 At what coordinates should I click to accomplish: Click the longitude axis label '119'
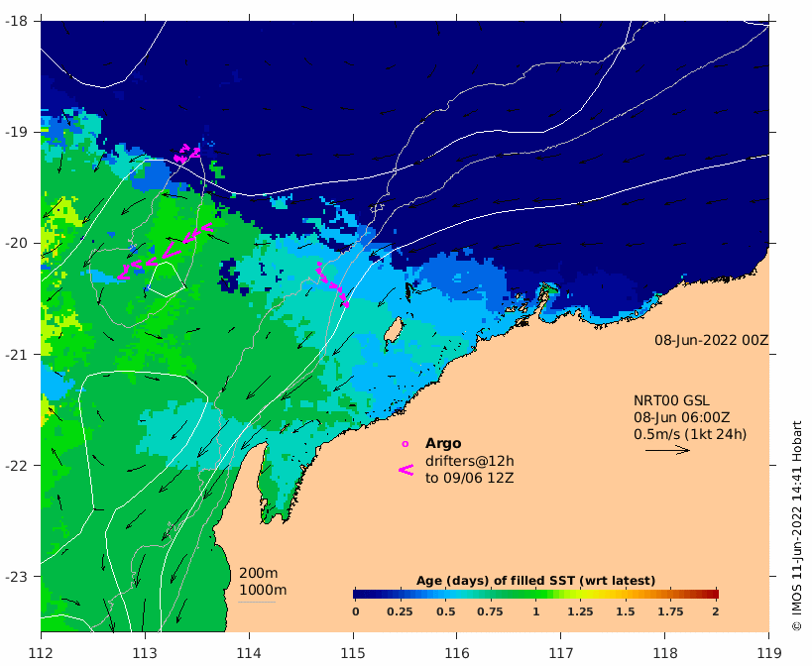[x=769, y=653]
